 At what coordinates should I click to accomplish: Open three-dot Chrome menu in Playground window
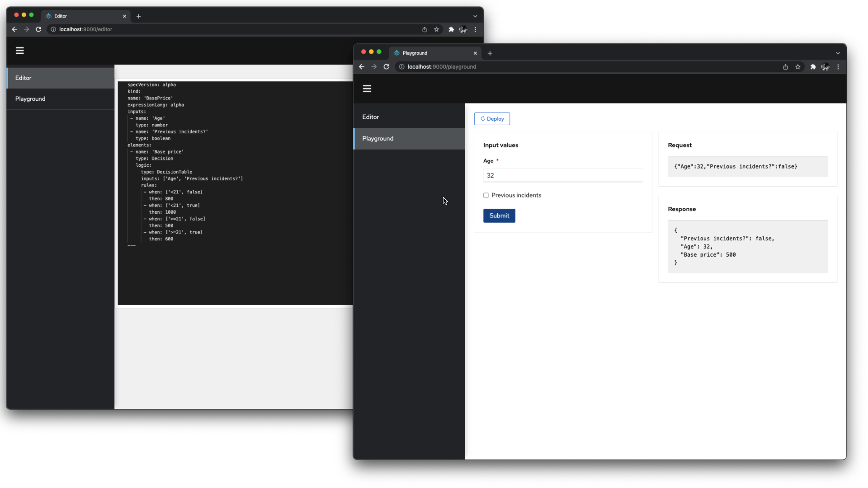pos(838,67)
